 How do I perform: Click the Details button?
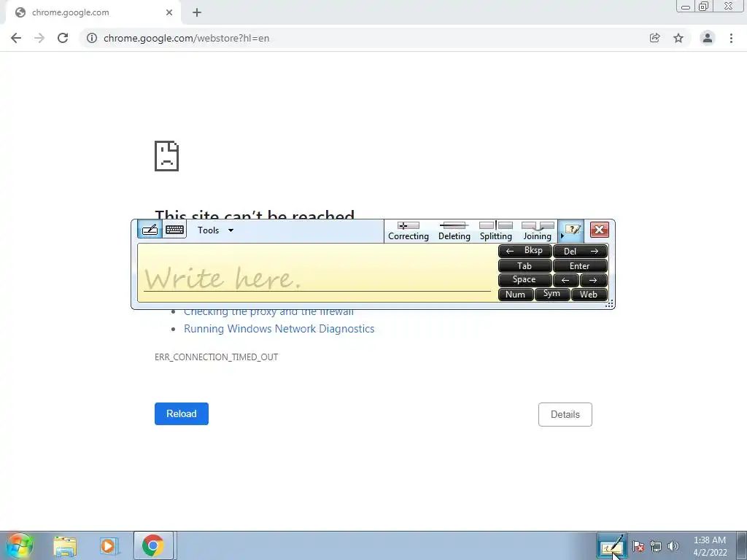pyautogui.click(x=565, y=414)
